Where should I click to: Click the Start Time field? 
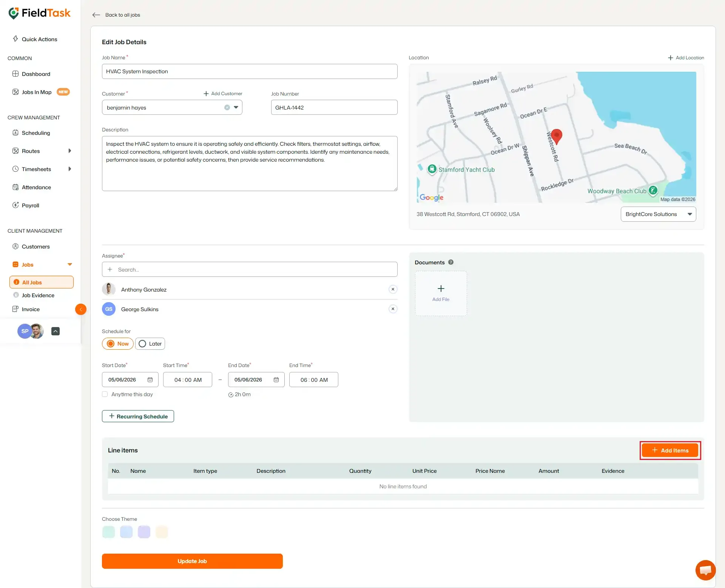click(188, 380)
